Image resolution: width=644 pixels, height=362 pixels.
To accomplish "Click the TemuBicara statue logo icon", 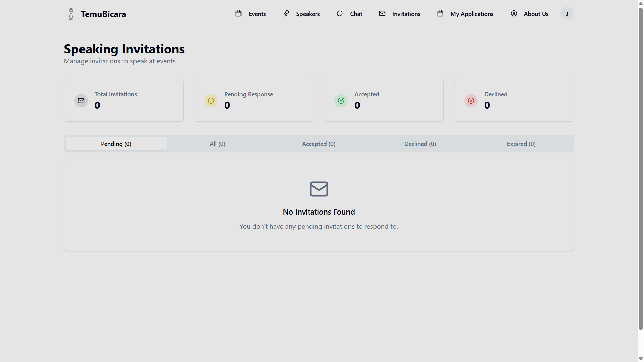I will click(71, 14).
